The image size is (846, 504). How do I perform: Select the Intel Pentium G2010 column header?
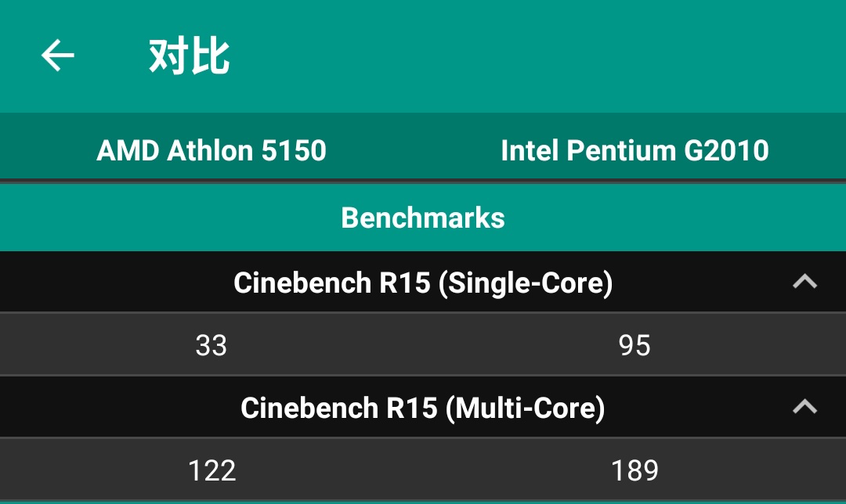coord(634,150)
